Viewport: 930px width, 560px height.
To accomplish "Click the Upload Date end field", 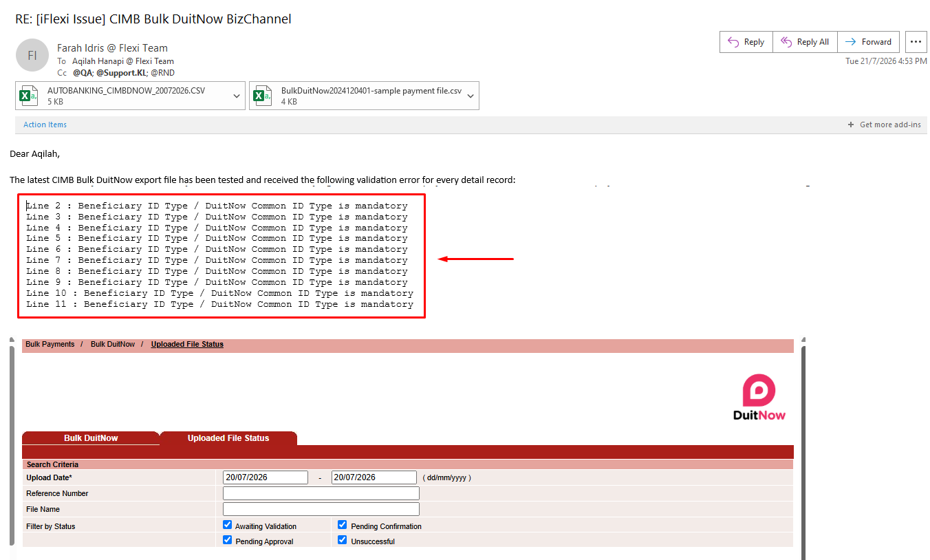I will (374, 477).
